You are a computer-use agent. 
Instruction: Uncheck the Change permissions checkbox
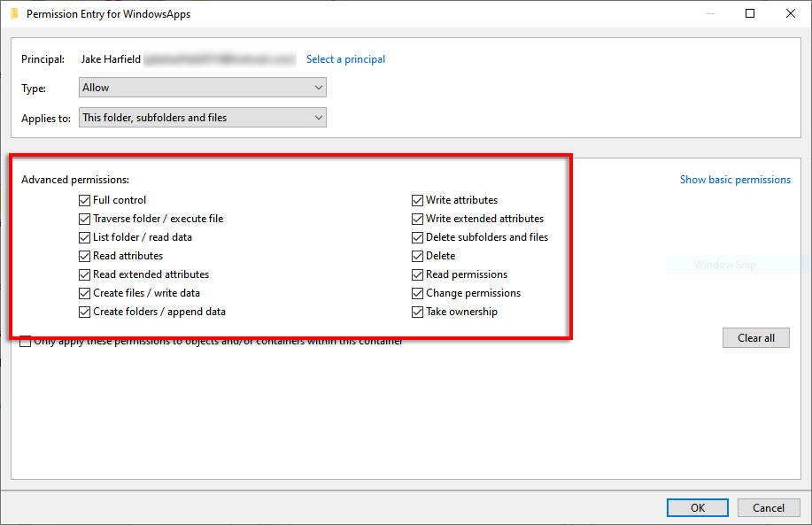click(x=418, y=293)
